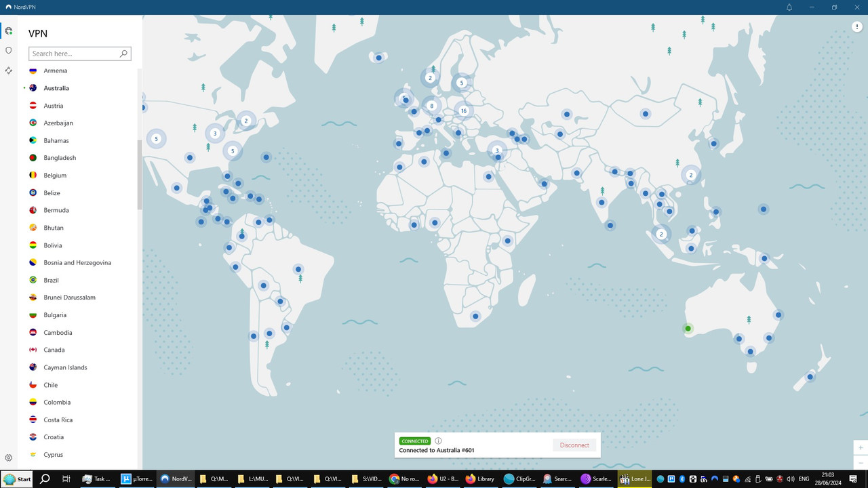Viewport: 868px width, 488px height.
Task: Click the map cluster marker showing 16
Action: click(464, 110)
